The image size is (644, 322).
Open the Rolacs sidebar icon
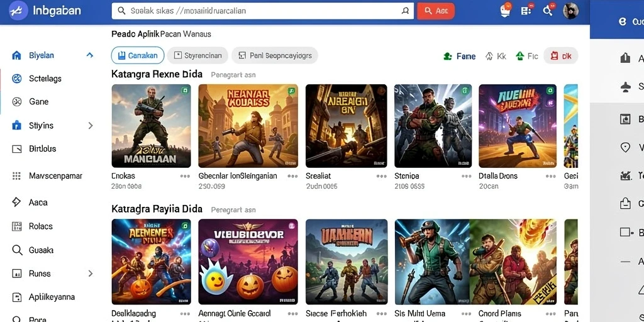[x=17, y=226]
